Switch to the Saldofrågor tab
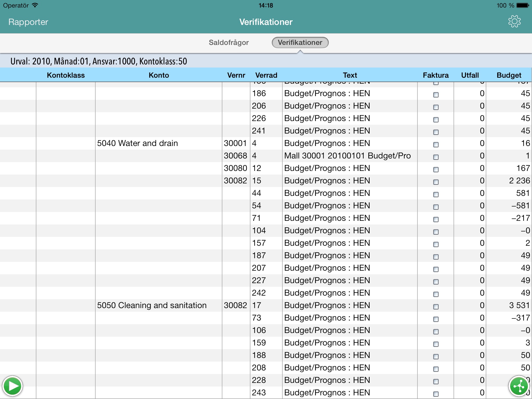 [229, 42]
